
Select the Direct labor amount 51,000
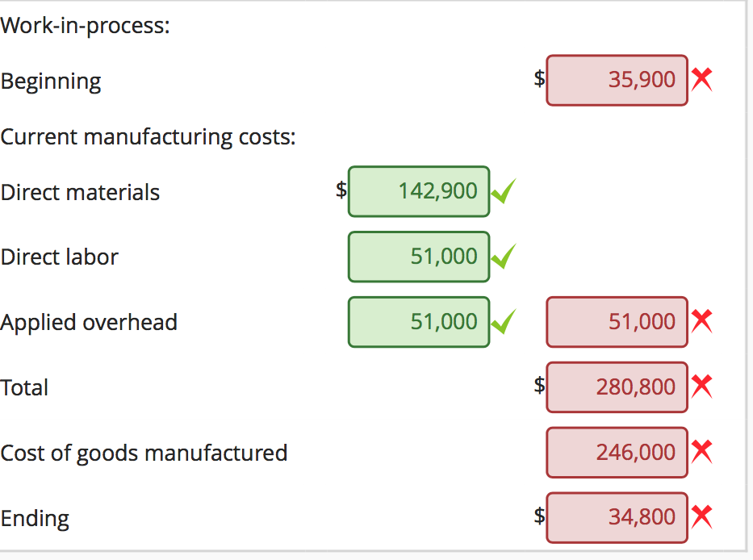(x=419, y=257)
